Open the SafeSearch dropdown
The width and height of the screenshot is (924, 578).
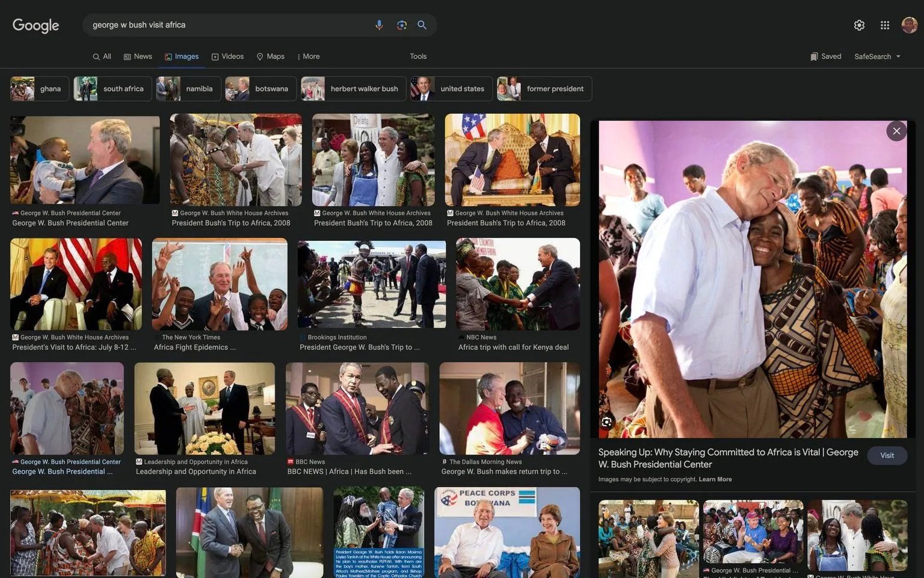[x=876, y=56]
